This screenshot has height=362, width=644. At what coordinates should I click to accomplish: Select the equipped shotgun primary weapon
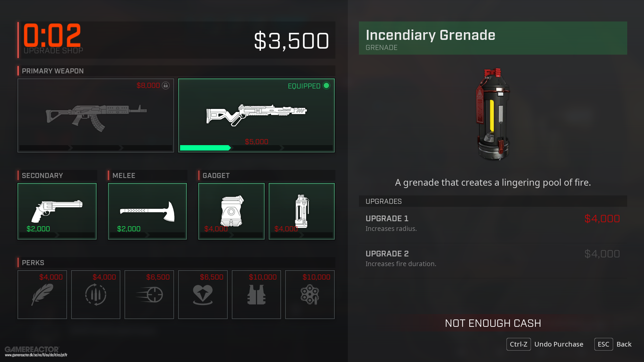pyautogui.click(x=256, y=115)
